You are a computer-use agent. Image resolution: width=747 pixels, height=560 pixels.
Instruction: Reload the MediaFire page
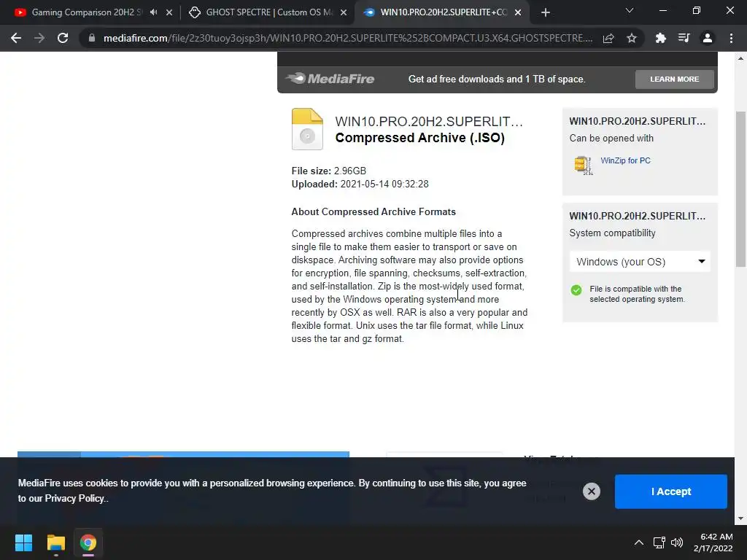point(63,38)
